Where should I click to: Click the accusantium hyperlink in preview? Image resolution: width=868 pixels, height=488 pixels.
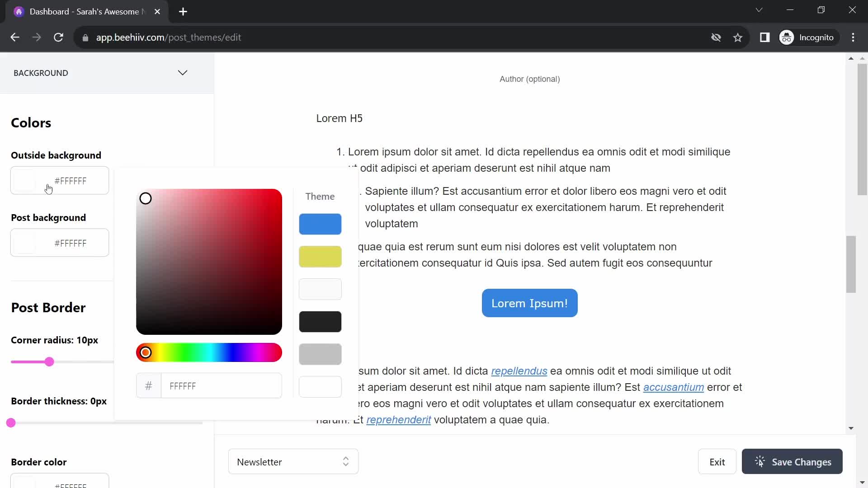(x=673, y=387)
